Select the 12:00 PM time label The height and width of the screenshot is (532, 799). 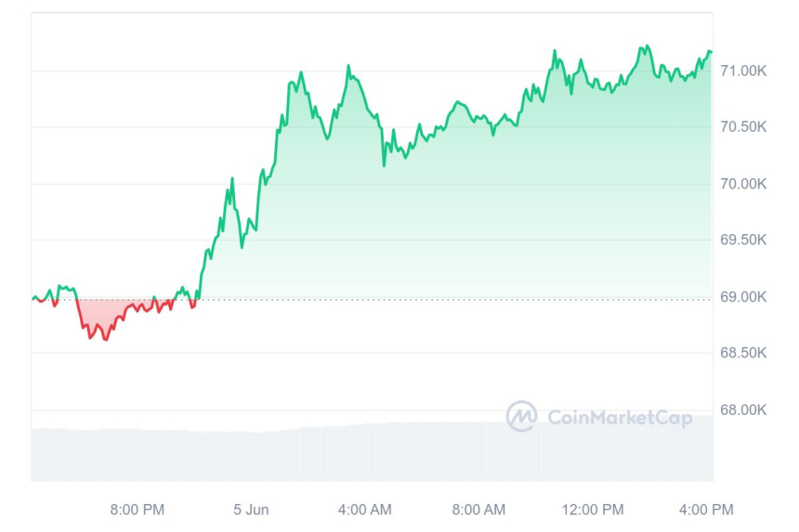pos(595,509)
